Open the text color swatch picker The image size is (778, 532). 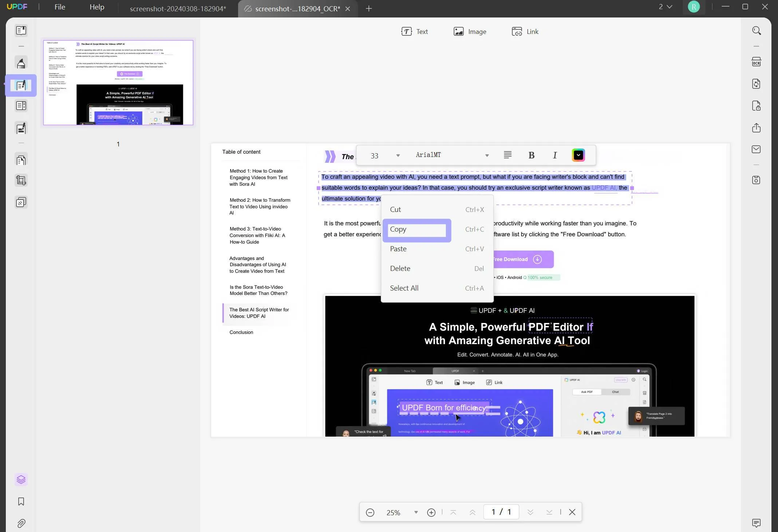click(x=578, y=155)
